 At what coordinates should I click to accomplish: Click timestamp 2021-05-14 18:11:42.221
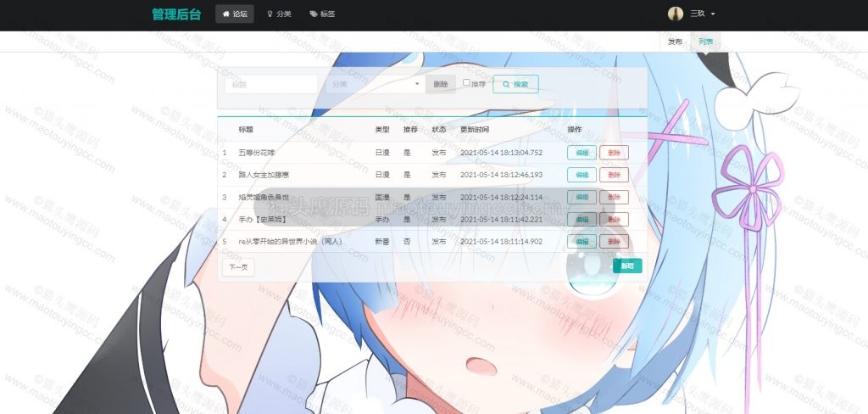point(502,220)
